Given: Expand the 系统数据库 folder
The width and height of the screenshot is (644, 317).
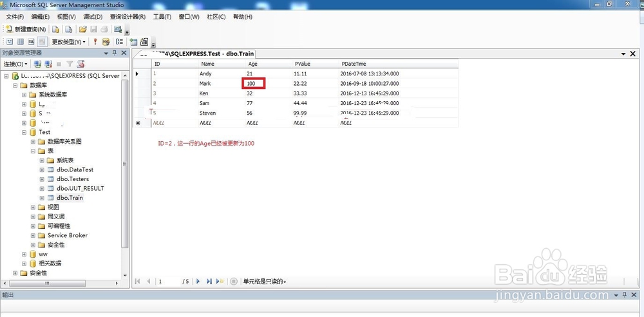Looking at the screenshot, I should 24,95.
